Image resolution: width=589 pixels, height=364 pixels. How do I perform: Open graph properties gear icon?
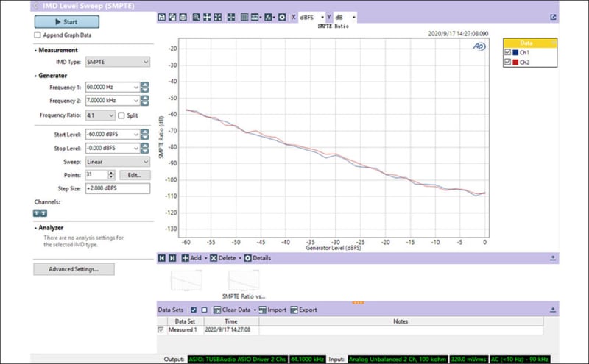tap(282, 17)
